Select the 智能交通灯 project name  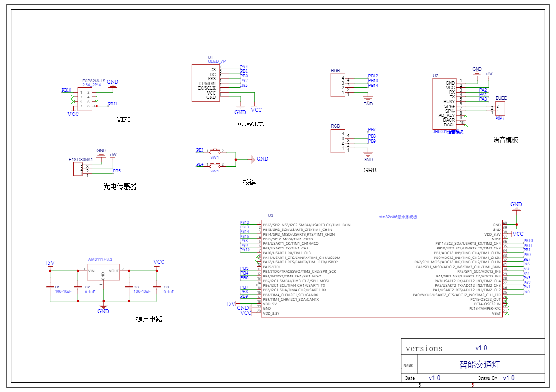point(479,365)
